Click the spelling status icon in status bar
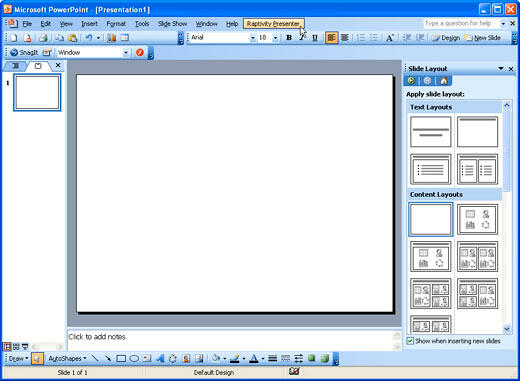 294,371
